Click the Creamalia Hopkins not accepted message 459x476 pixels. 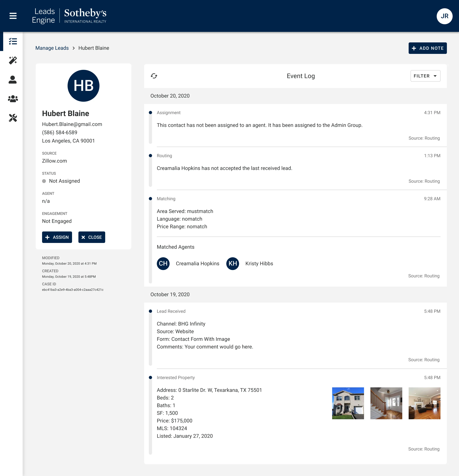pyautogui.click(x=224, y=168)
